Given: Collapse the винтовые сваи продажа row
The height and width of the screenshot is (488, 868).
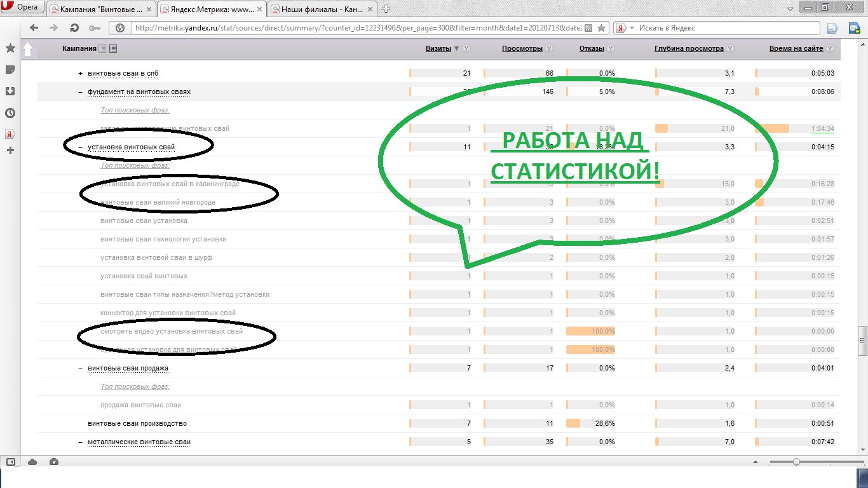Looking at the screenshot, I should pos(80,369).
